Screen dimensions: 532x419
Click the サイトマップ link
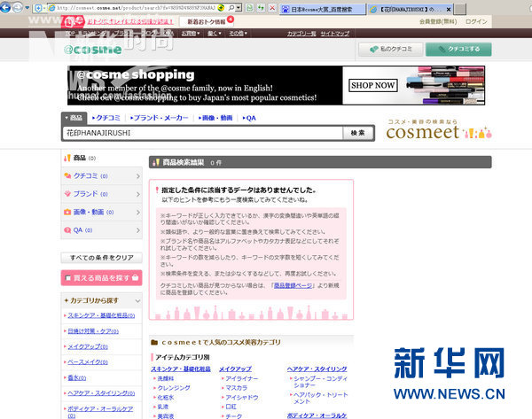coord(335,34)
